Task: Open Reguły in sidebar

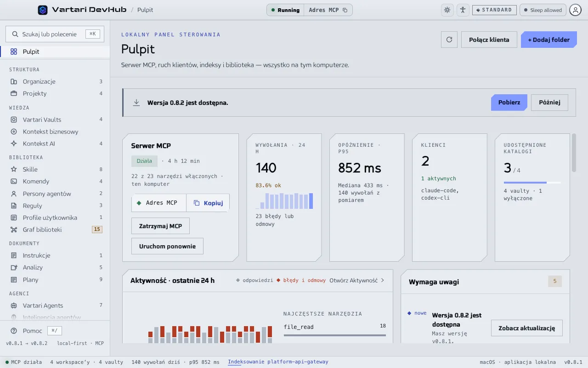Action: click(x=55, y=206)
